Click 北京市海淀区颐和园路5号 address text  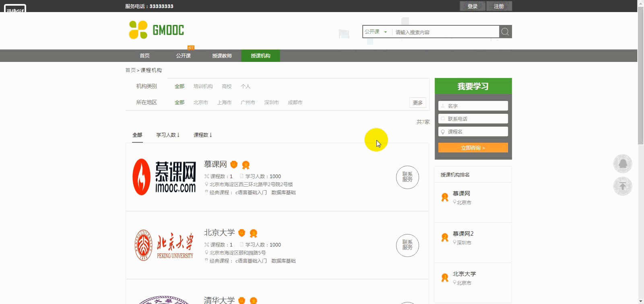click(237, 253)
